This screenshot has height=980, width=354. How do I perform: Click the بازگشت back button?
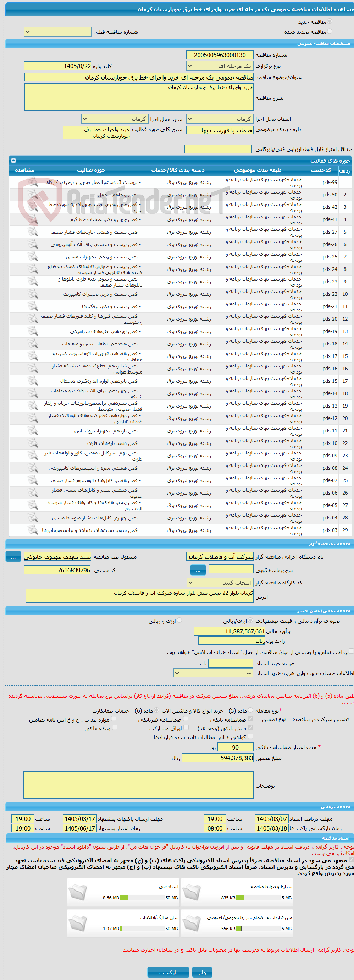(x=168, y=972)
